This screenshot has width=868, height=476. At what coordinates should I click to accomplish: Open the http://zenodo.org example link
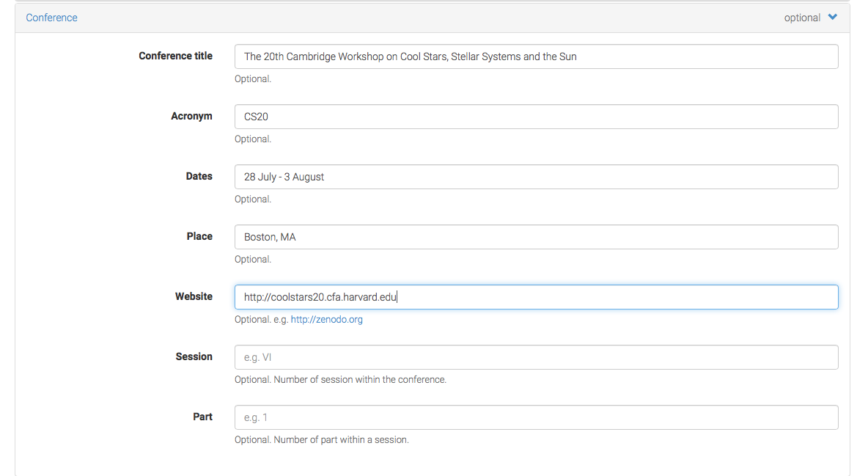[x=327, y=319]
